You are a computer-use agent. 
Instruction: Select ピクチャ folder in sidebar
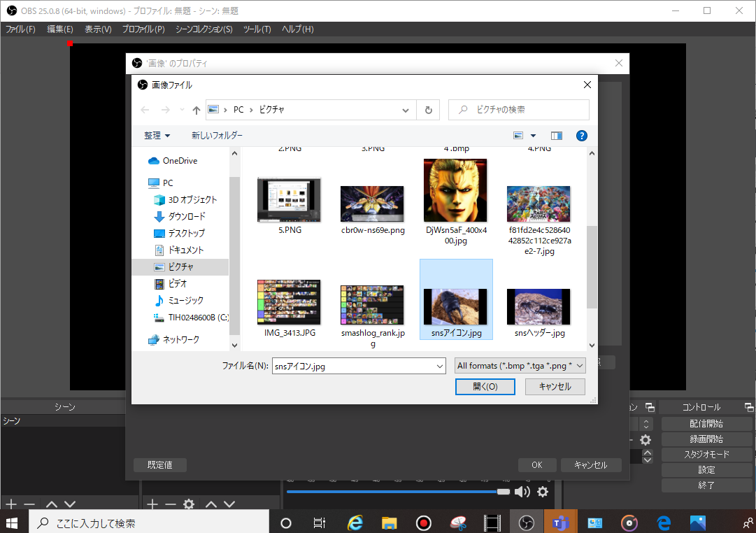coord(180,266)
